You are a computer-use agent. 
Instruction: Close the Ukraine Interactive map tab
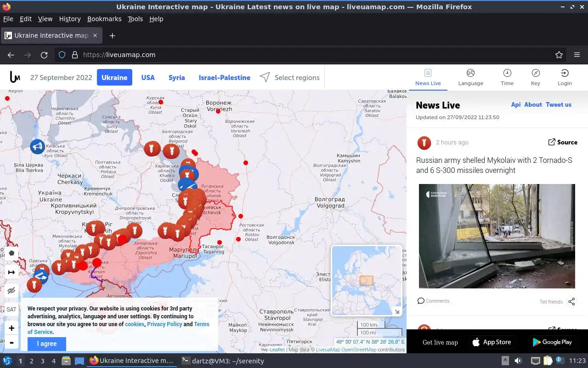(95, 35)
